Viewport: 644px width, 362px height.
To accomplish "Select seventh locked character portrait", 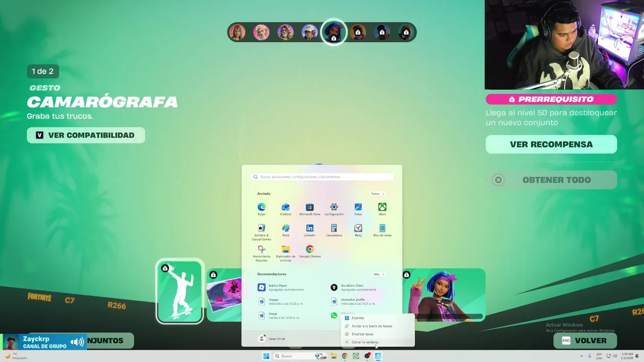I will pos(382,33).
